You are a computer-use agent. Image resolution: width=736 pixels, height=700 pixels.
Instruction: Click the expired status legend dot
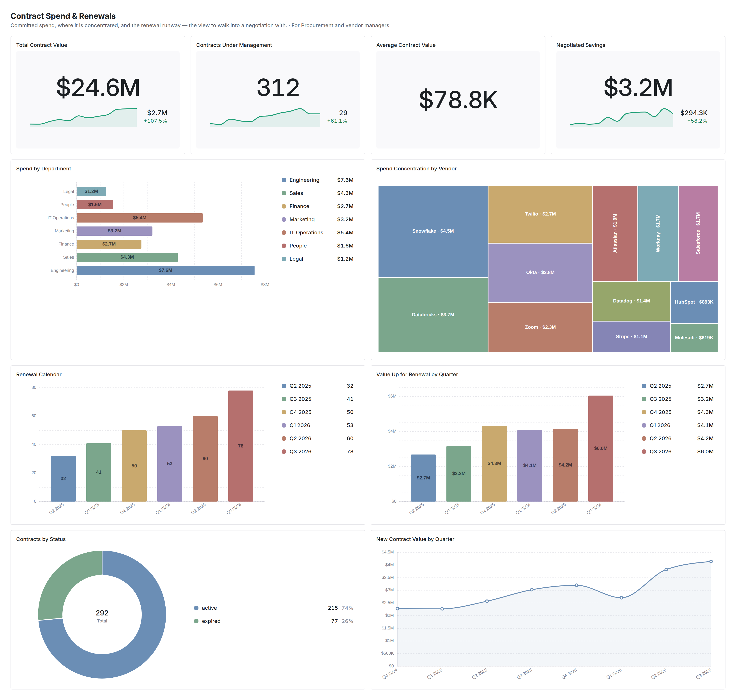[196, 621]
